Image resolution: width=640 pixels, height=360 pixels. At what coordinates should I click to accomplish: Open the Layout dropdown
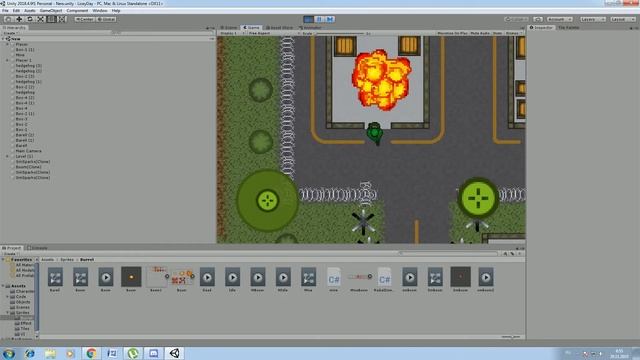[x=623, y=19]
